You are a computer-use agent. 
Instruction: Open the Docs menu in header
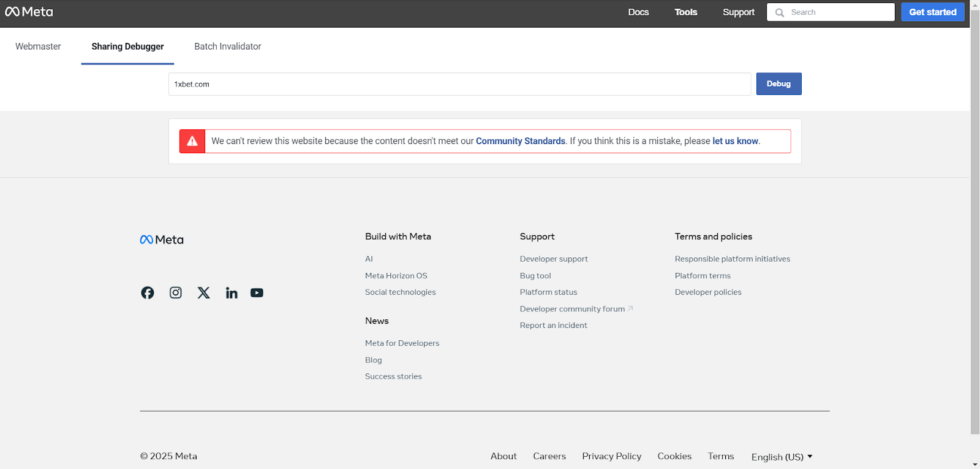pyautogui.click(x=638, y=12)
